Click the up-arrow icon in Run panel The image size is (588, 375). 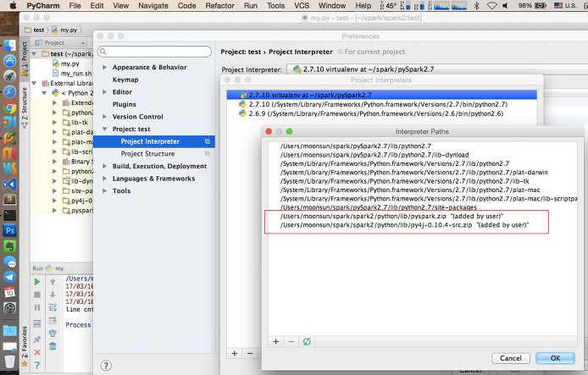click(x=53, y=282)
